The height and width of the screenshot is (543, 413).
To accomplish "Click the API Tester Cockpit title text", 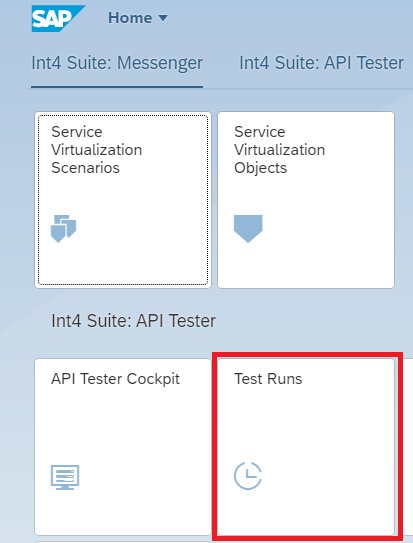I will [x=115, y=379].
